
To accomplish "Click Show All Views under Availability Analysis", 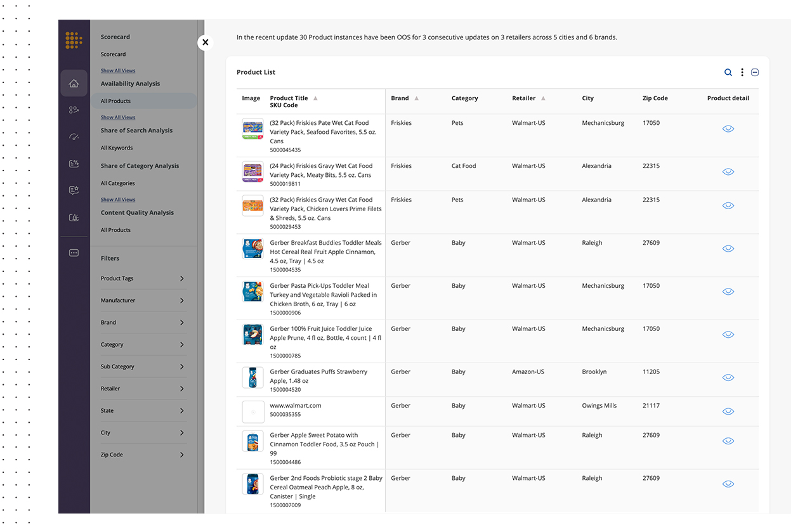I will [118, 117].
